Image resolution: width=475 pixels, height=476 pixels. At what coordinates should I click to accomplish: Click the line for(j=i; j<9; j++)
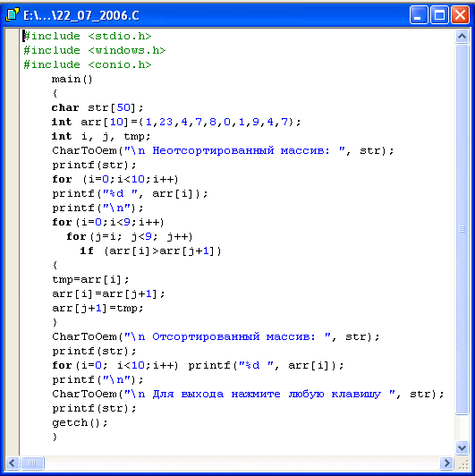130,236
